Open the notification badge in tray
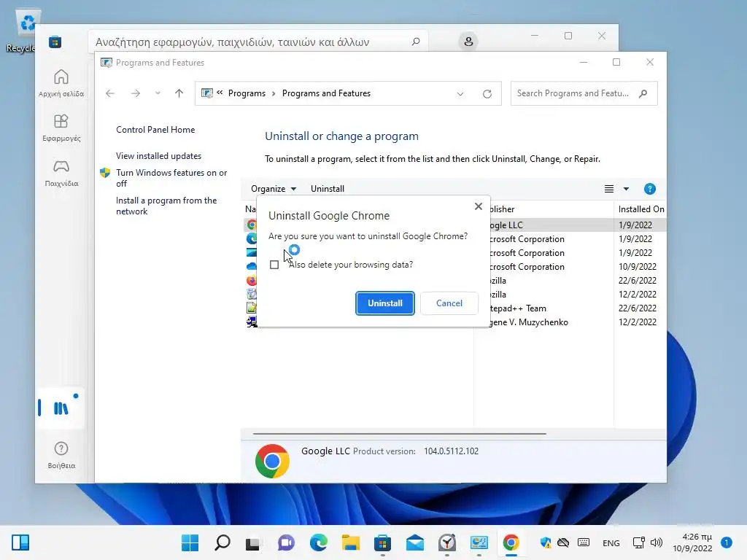The height and width of the screenshot is (560, 747). tap(726, 542)
